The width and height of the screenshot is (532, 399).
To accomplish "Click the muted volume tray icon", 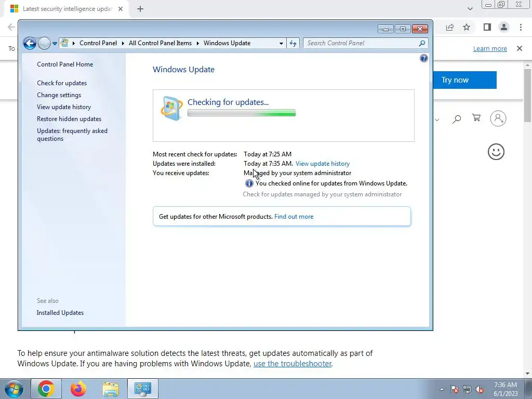I will point(480,390).
